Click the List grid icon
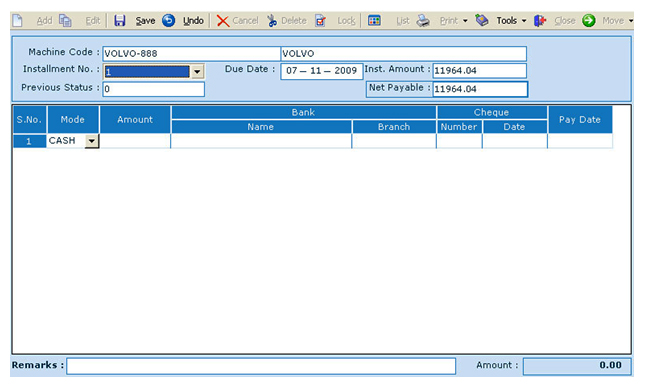646x389 pixels. pos(374,20)
